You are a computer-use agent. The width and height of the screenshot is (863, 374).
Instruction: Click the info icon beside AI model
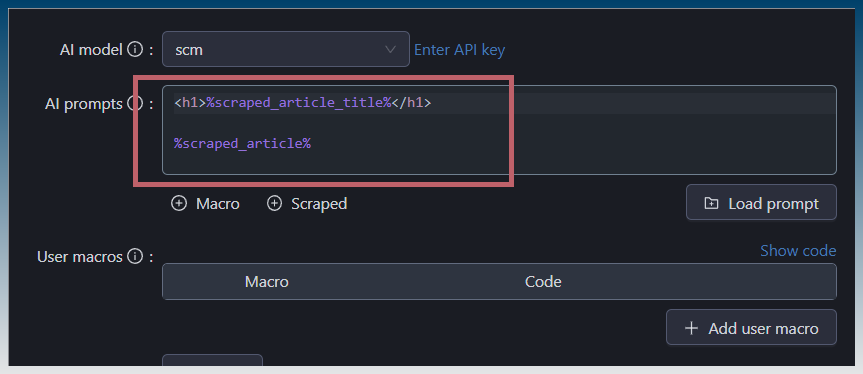point(135,50)
